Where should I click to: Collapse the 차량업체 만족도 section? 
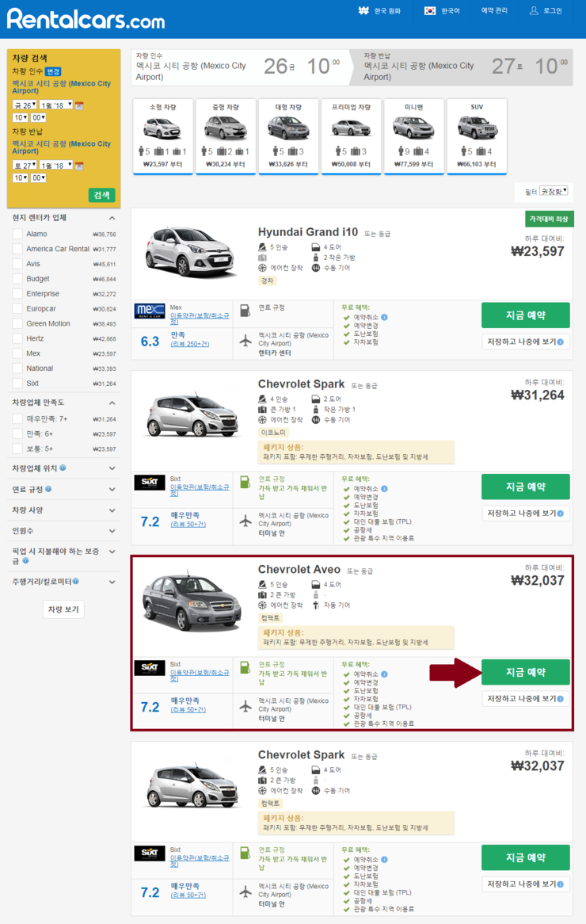[112, 403]
